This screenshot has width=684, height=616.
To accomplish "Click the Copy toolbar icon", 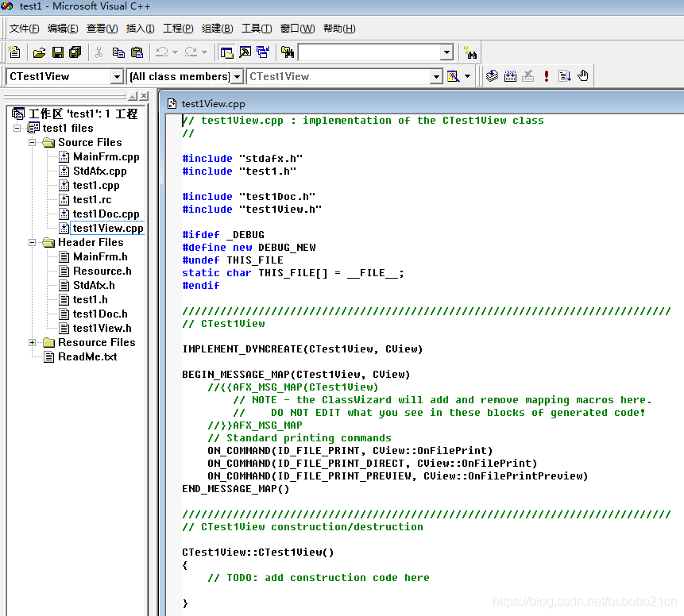I will (x=118, y=52).
